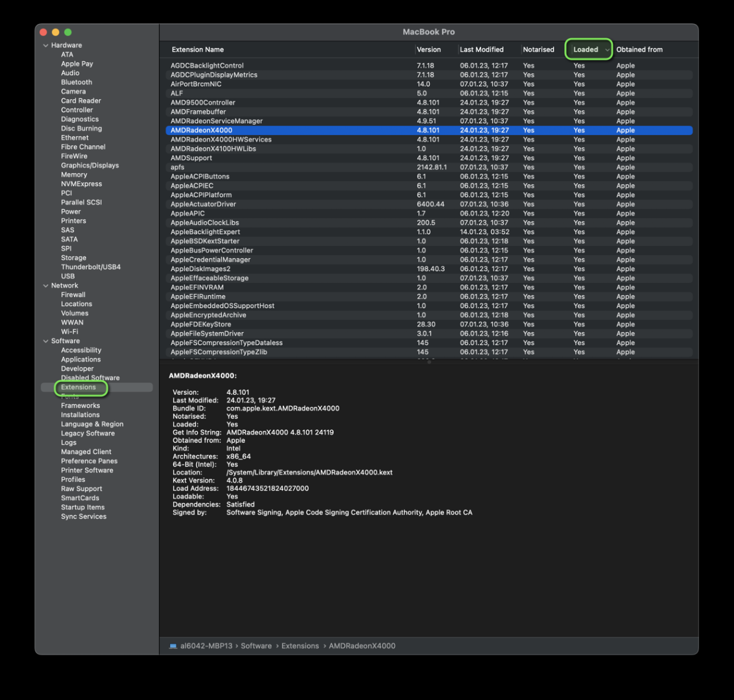Click Software in the bottom path bar
This screenshot has width=734, height=700.
tap(256, 646)
